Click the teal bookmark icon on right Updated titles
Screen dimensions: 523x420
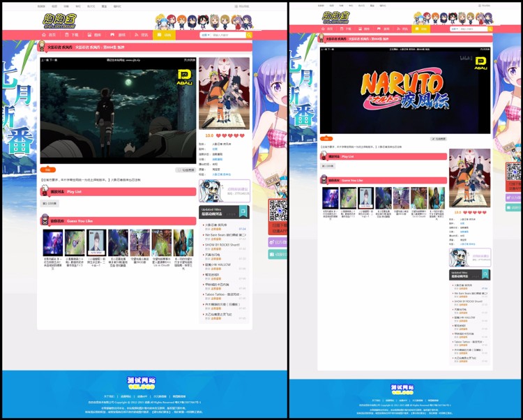(x=485, y=274)
